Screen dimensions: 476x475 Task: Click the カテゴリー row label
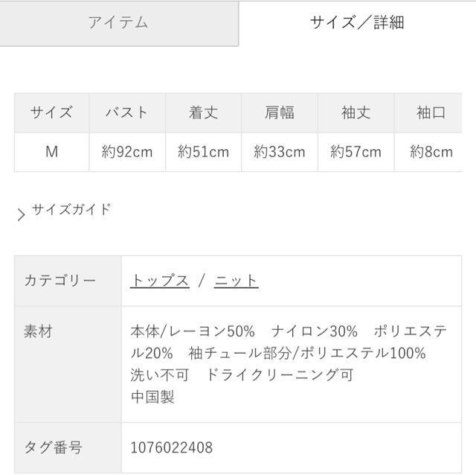click(x=60, y=281)
